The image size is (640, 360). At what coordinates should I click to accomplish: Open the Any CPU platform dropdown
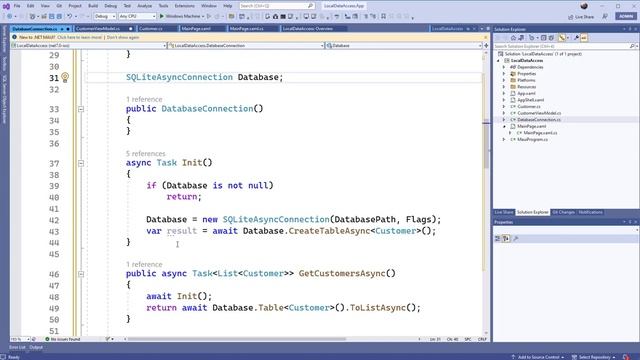pyautogui.click(x=154, y=16)
